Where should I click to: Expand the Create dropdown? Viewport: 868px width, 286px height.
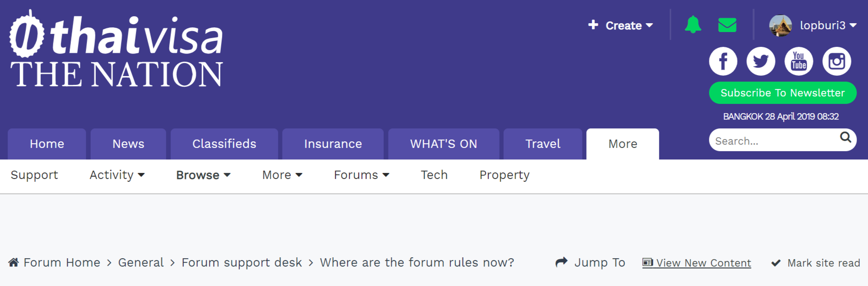pyautogui.click(x=620, y=25)
